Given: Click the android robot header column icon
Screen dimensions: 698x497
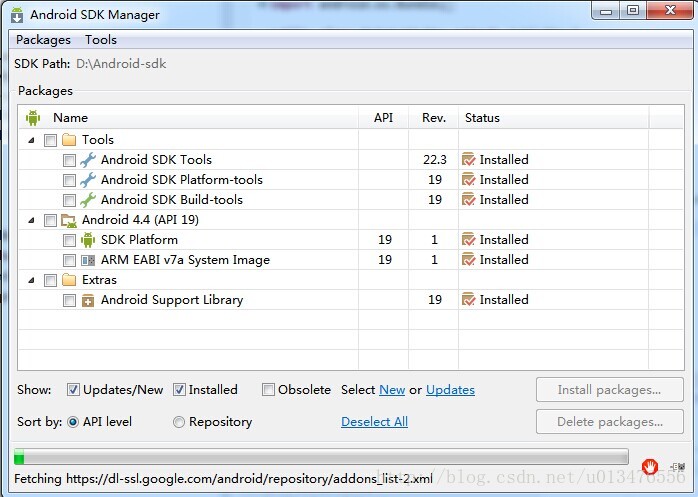Looking at the screenshot, I should click(x=33, y=118).
